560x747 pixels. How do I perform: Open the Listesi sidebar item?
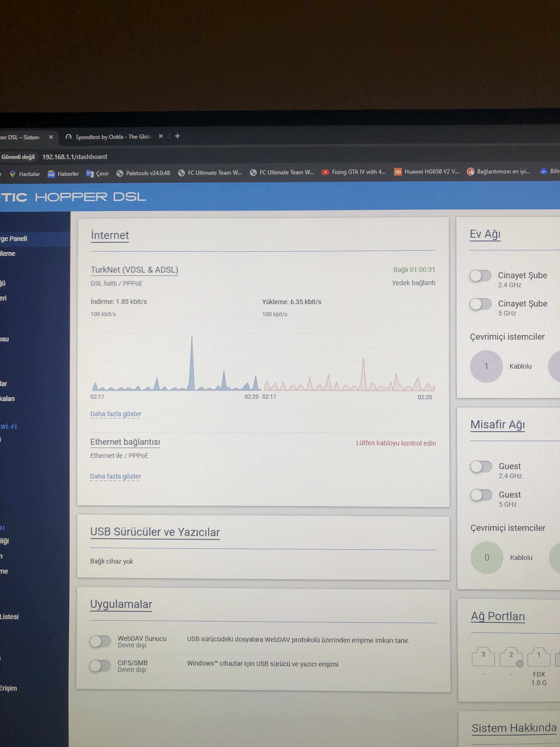tap(9, 617)
